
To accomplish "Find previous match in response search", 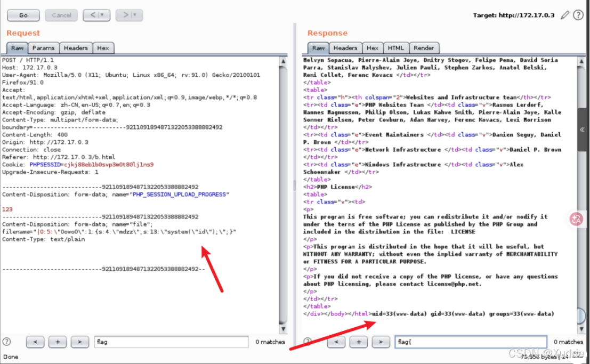I will [x=336, y=342].
